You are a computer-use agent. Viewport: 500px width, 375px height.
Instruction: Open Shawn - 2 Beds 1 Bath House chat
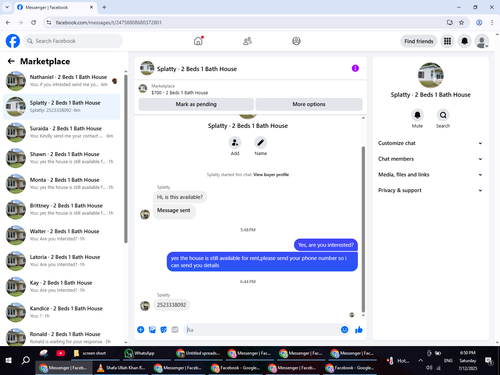62,158
